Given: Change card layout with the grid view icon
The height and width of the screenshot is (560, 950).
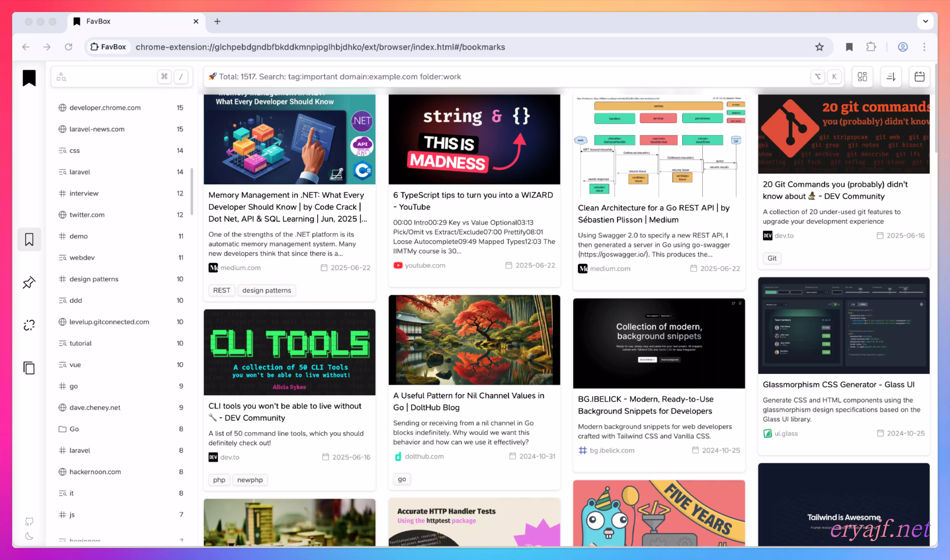Looking at the screenshot, I should (x=862, y=77).
